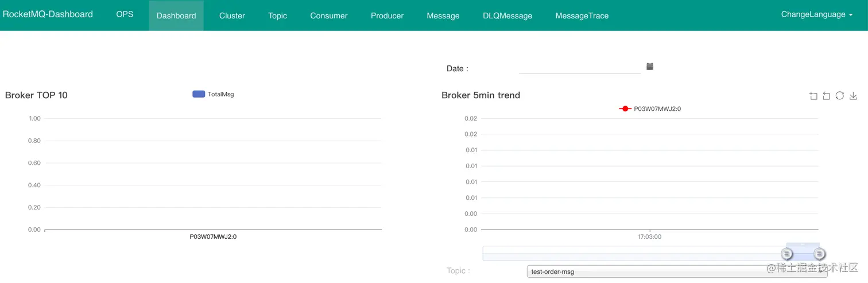Open the Producer tab
The width and height of the screenshot is (868, 283).
coord(387,15)
